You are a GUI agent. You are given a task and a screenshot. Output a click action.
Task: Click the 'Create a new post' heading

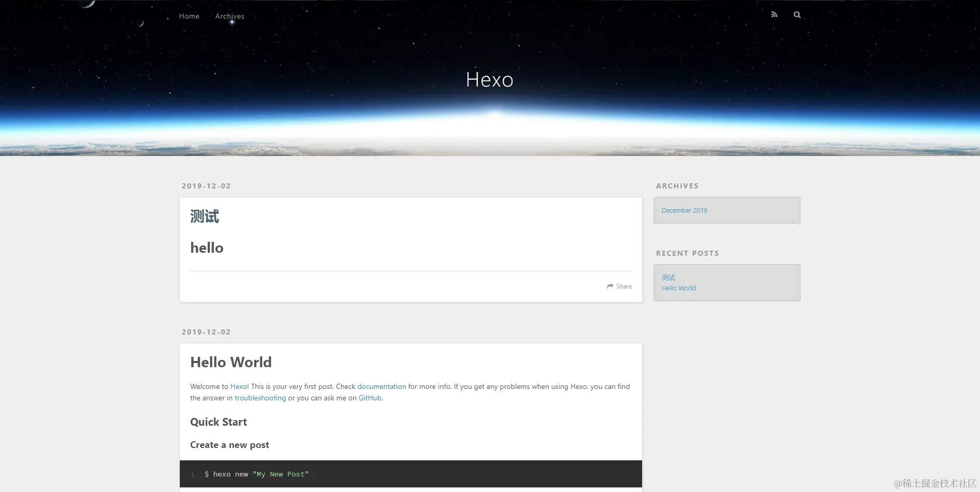point(230,445)
